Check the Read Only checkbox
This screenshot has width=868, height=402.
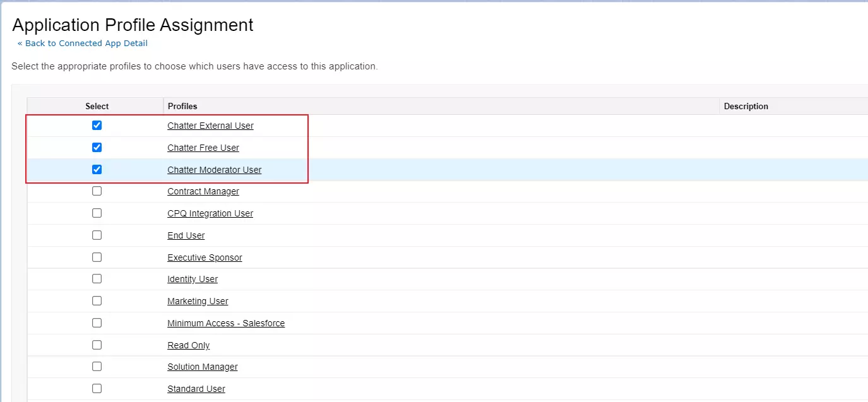point(97,345)
